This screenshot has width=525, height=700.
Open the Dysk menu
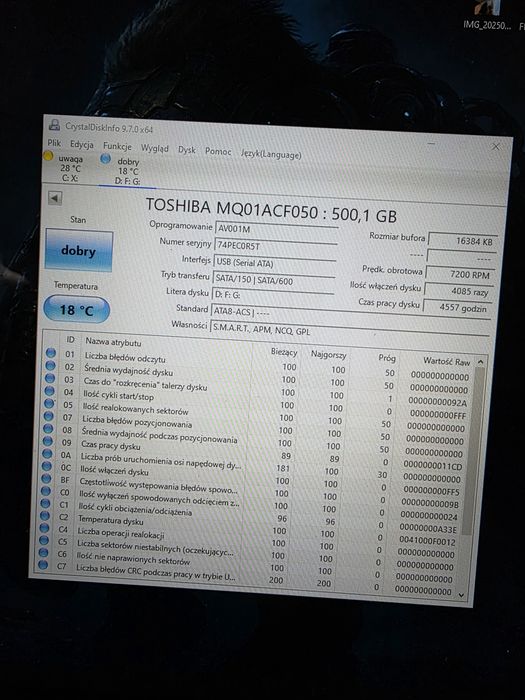(x=187, y=150)
